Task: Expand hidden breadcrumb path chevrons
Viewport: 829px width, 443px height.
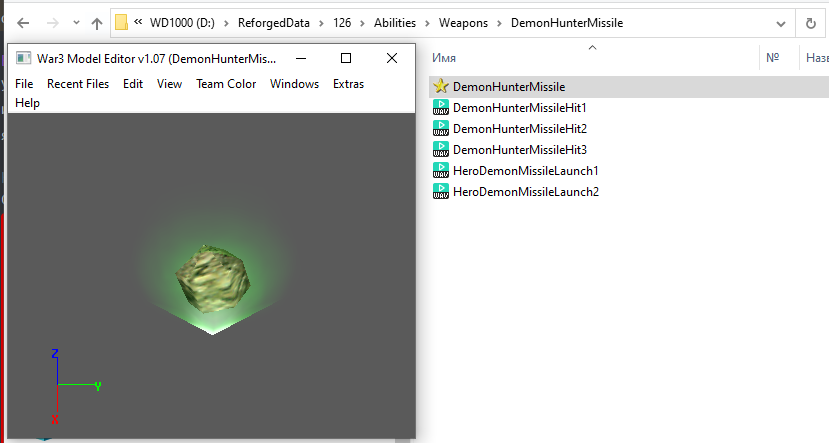Action: tap(138, 22)
